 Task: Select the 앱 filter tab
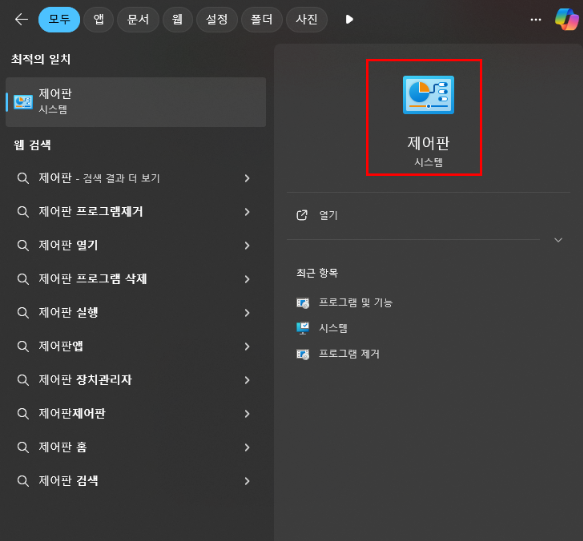pyautogui.click(x=99, y=19)
